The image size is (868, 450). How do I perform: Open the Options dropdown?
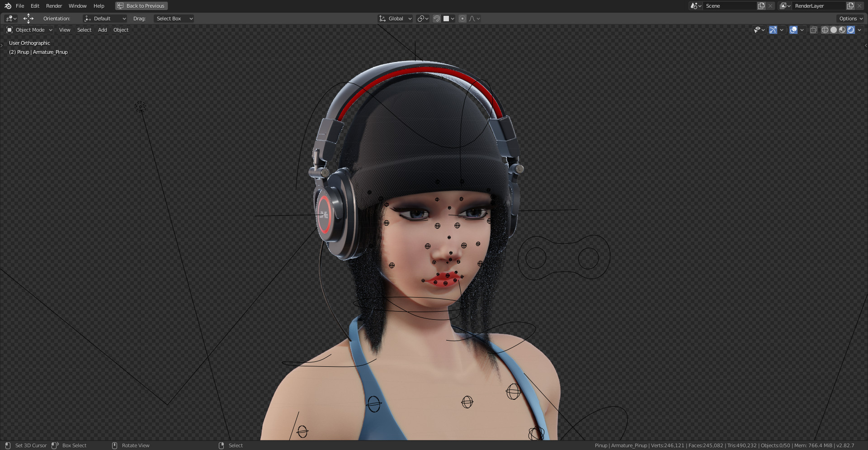(x=850, y=19)
